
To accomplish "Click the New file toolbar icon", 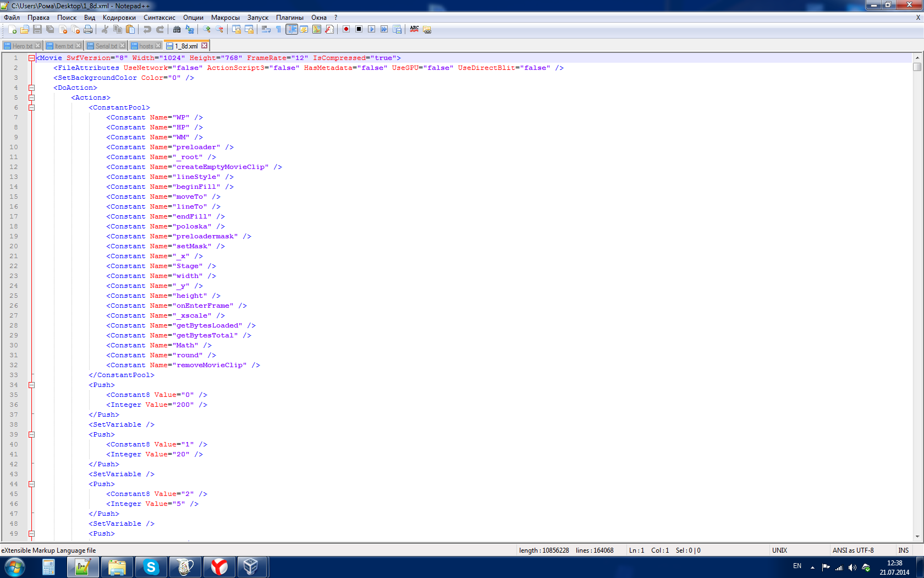I will [12, 29].
